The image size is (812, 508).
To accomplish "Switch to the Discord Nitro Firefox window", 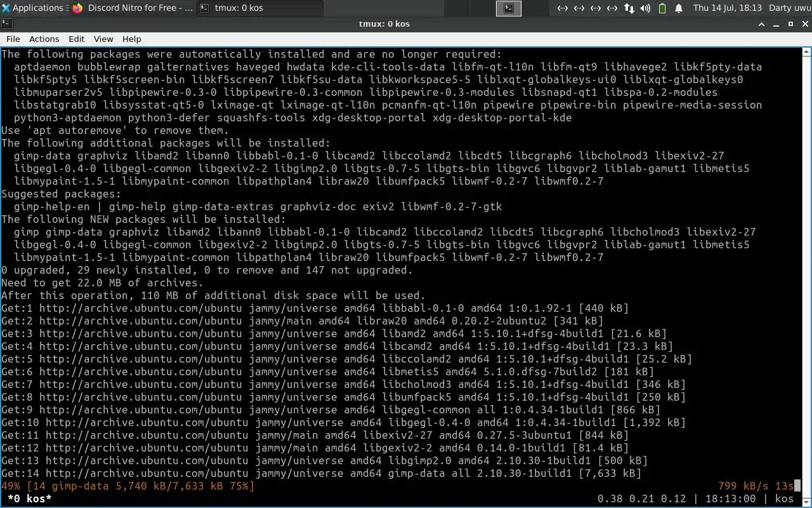I will (x=133, y=8).
